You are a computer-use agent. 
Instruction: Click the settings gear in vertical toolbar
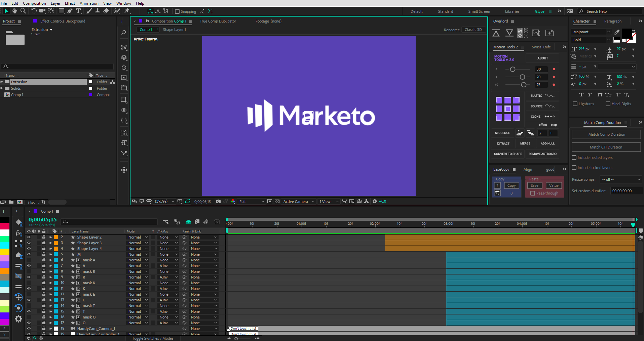pyautogui.click(x=124, y=170)
